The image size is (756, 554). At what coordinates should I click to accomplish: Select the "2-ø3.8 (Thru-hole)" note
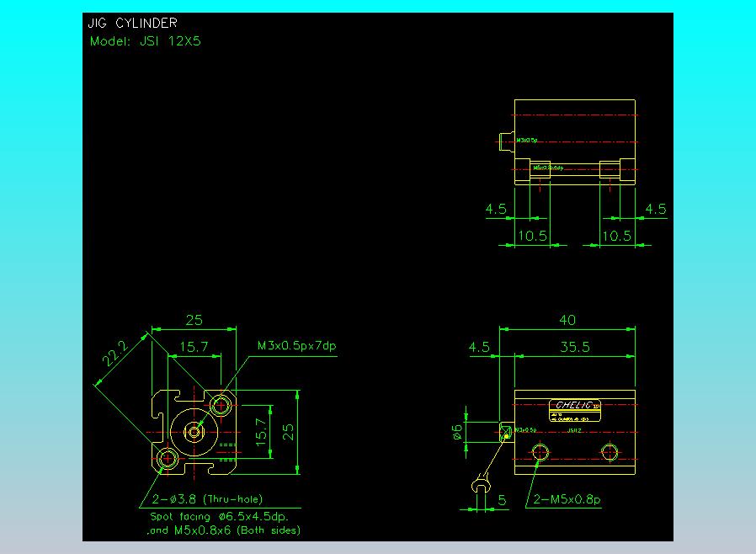pos(207,499)
